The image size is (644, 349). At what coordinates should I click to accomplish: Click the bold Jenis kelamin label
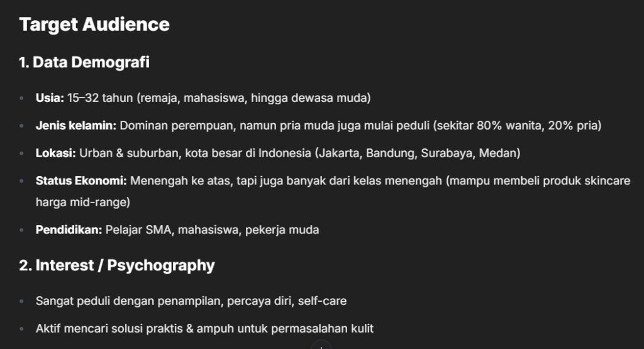click(76, 126)
